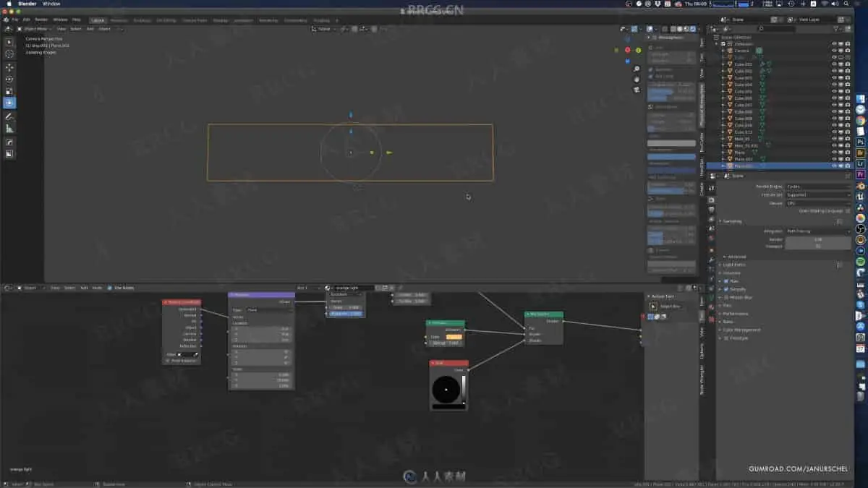This screenshot has height=488, width=868.
Task: Open Lightroom from the dock
Action: pos(861,164)
